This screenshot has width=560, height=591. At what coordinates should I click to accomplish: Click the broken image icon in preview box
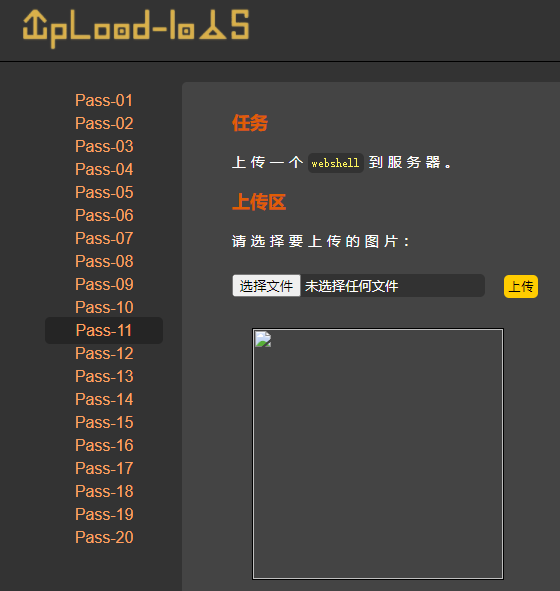coord(263,339)
